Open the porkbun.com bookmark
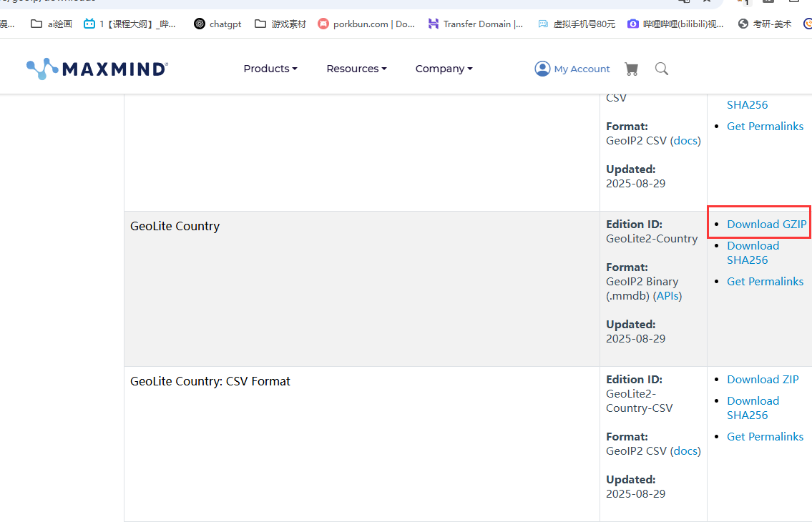Screen dimensions: 812x527 (366, 24)
